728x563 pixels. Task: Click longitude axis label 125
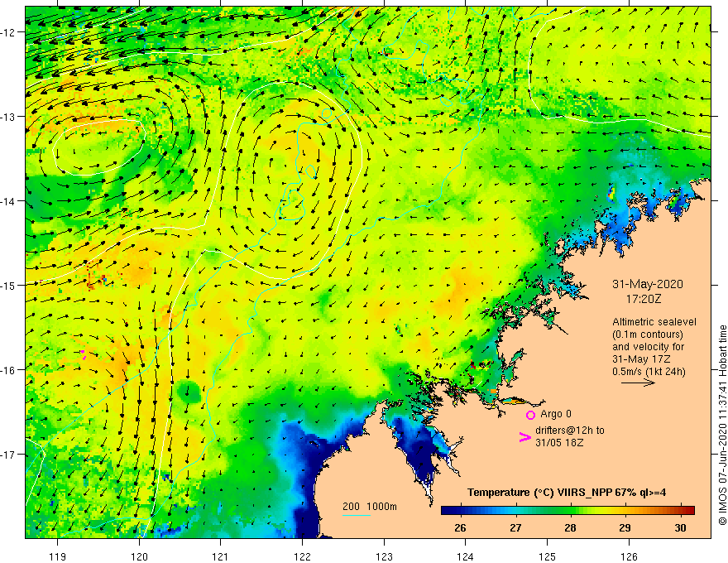pos(548,556)
